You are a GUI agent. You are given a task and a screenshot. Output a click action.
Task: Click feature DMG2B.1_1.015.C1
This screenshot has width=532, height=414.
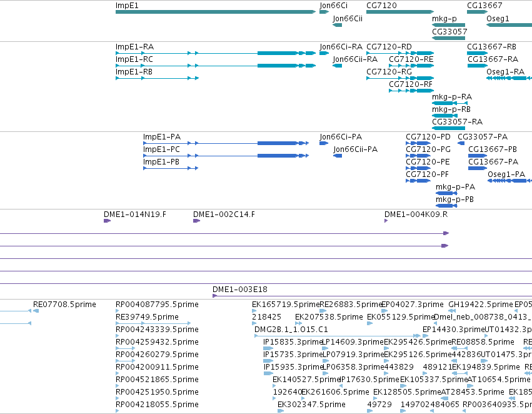tap(291, 330)
